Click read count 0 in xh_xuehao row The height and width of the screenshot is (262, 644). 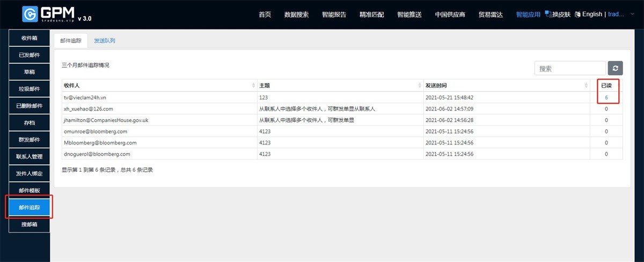(x=606, y=108)
